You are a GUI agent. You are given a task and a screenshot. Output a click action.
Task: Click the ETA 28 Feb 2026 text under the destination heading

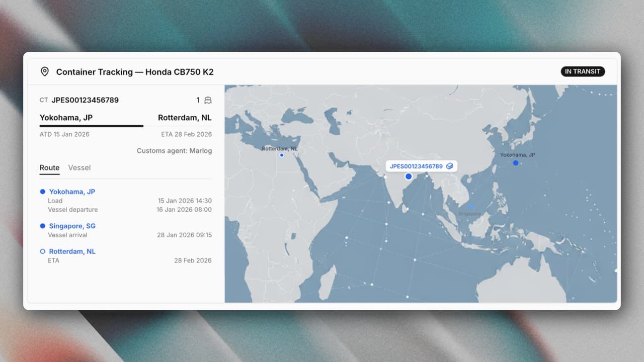[186, 134]
